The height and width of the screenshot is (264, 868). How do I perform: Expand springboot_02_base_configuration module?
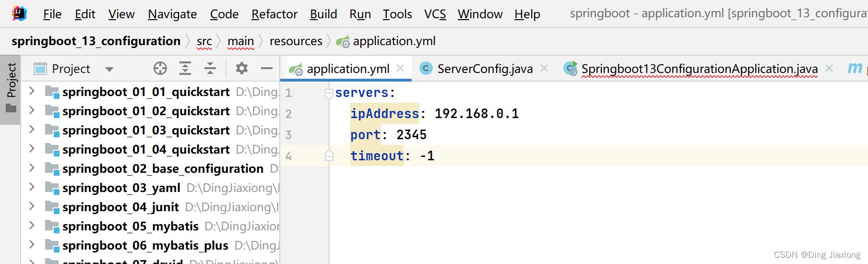32,168
